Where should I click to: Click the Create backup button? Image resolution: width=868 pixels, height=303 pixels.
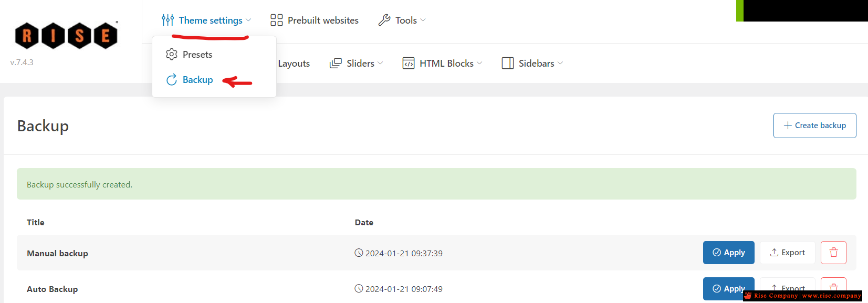point(814,126)
